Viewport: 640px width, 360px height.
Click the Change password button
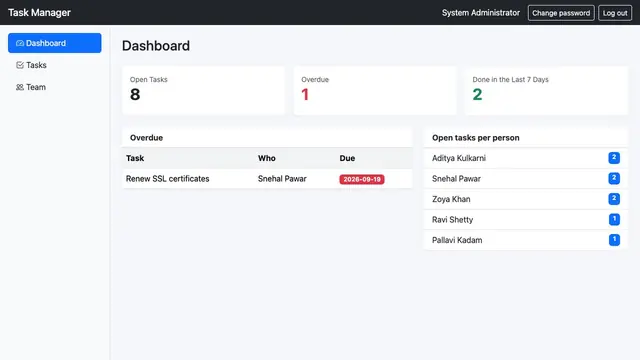click(x=561, y=13)
